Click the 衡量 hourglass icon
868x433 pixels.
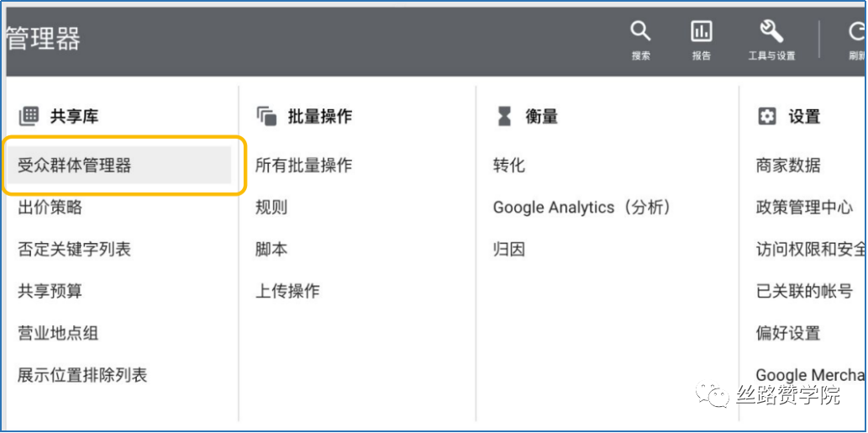[x=504, y=116]
